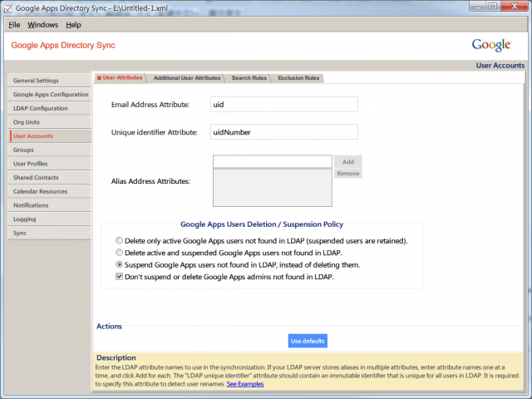The height and width of the screenshot is (399, 532).
Task: Open Google Apps Configuration section
Action: pos(50,94)
